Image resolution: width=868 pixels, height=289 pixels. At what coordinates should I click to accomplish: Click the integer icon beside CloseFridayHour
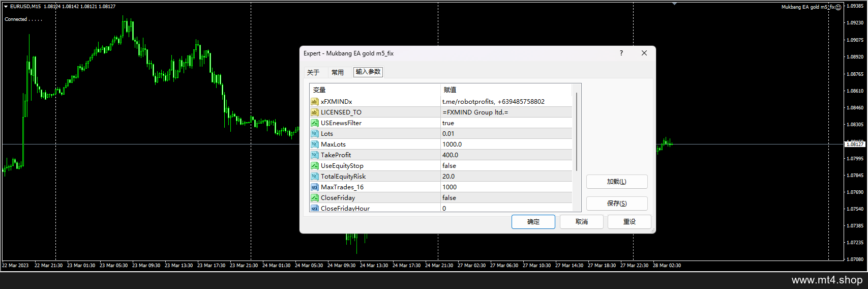pyautogui.click(x=314, y=208)
